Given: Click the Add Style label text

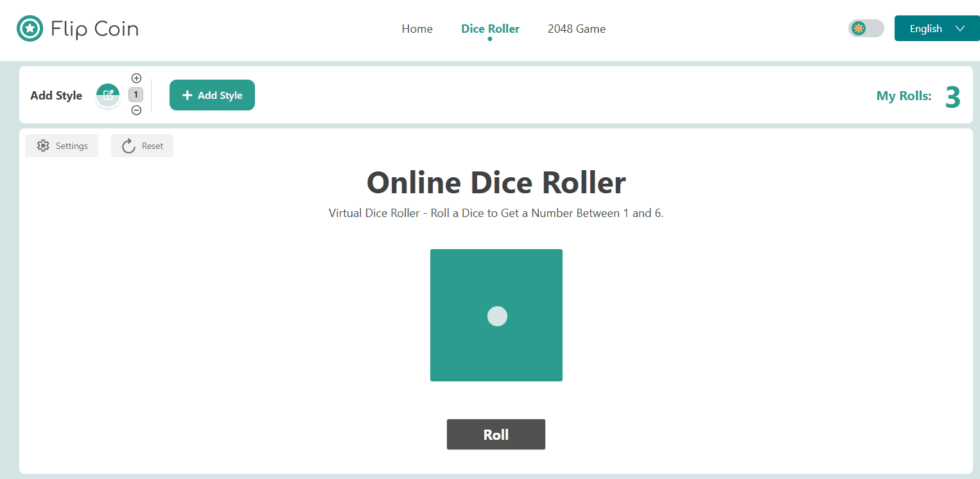Looking at the screenshot, I should [57, 96].
